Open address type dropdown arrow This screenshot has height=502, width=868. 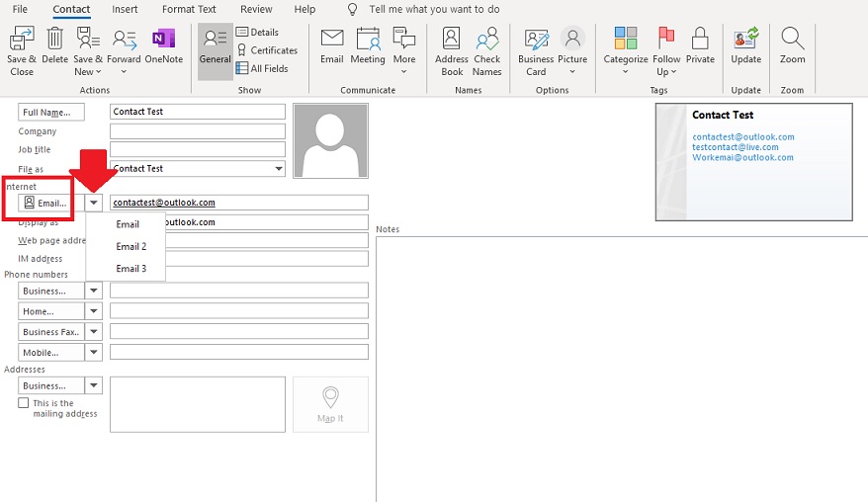[x=94, y=385]
